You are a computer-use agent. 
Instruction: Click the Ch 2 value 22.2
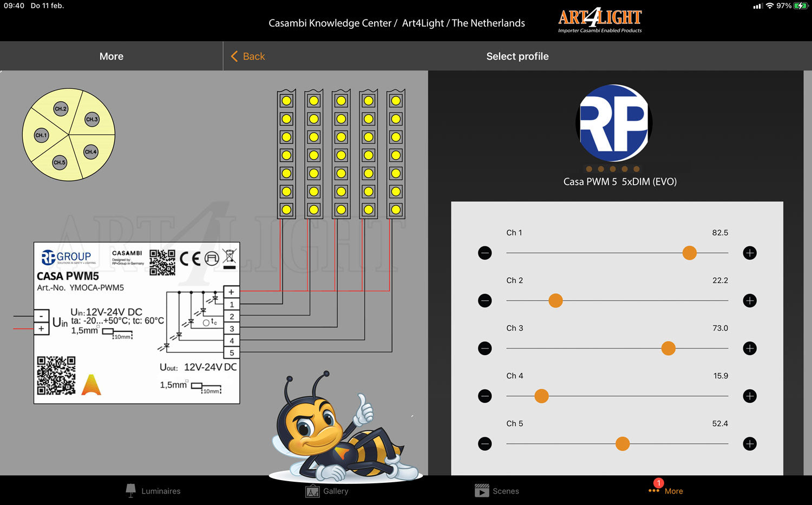(x=720, y=280)
